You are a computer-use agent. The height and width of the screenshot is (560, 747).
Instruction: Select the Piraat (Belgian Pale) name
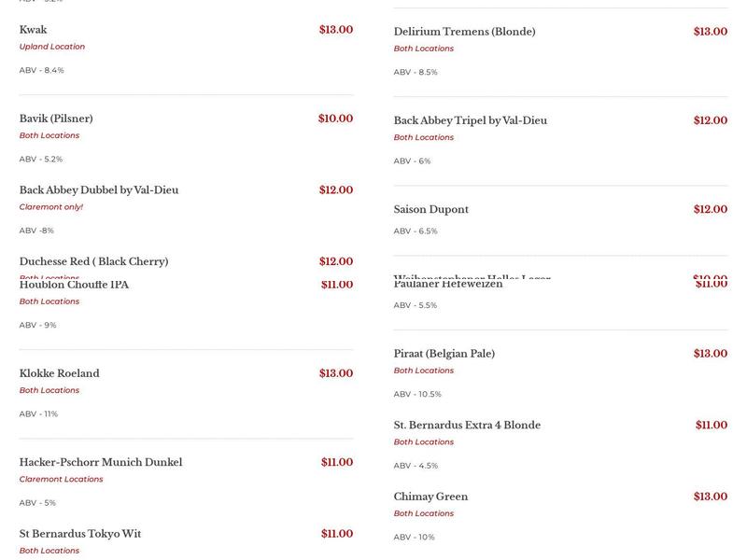[x=444, y=354]
